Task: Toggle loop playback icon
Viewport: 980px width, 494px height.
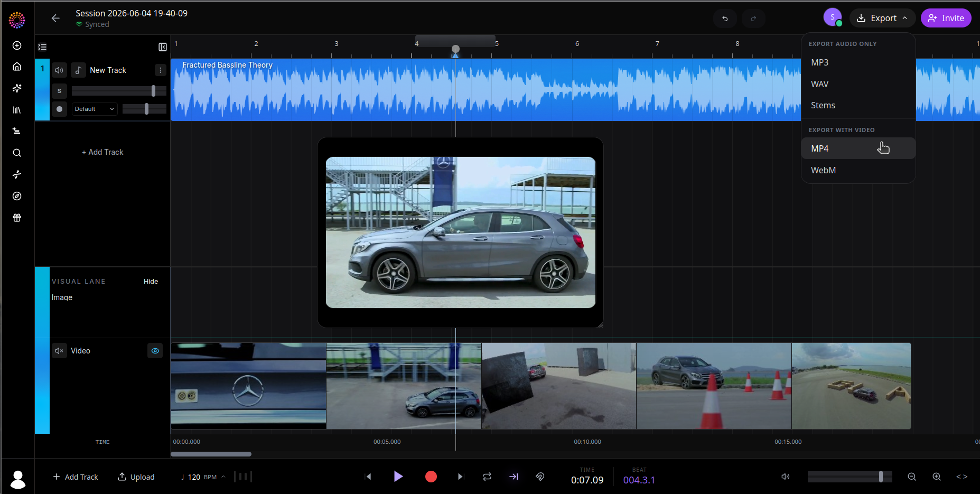Action: 487,477
